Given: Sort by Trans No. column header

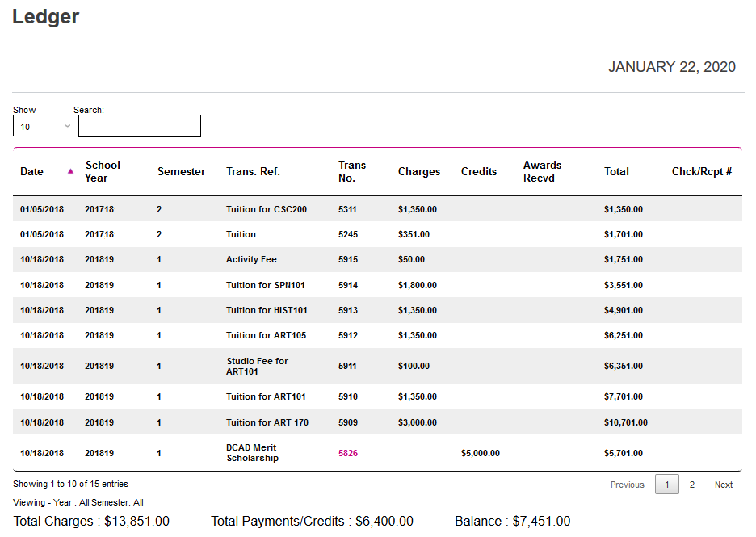Looking at the screenshot, I should [x=352, y=171].
